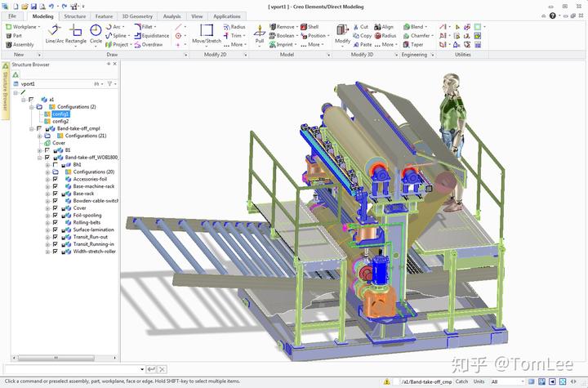
Task: Apply the Chamfer tool
Action: 417,36
